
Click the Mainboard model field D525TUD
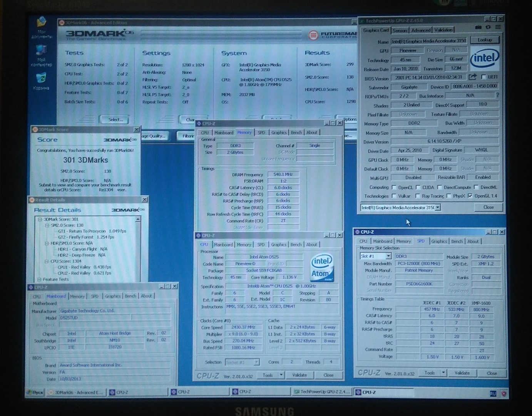coord(95,318)
